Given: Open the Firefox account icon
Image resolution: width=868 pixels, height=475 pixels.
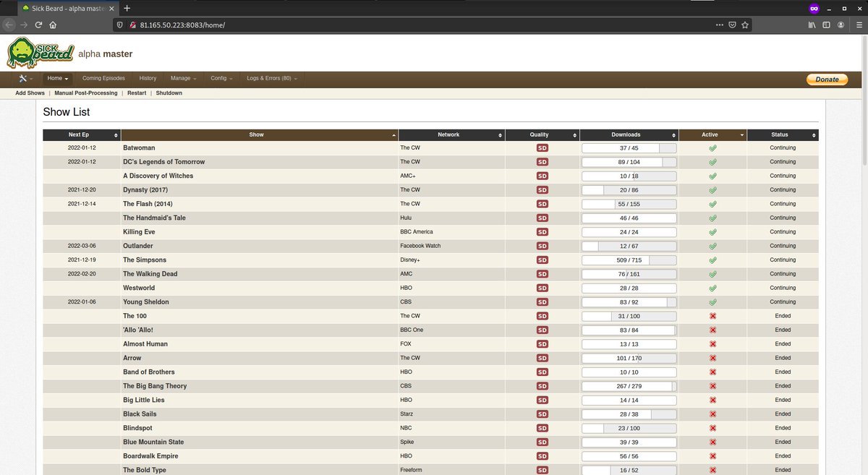Looking at the screenshot, I should pyautogui.click(x=841, y=24).
